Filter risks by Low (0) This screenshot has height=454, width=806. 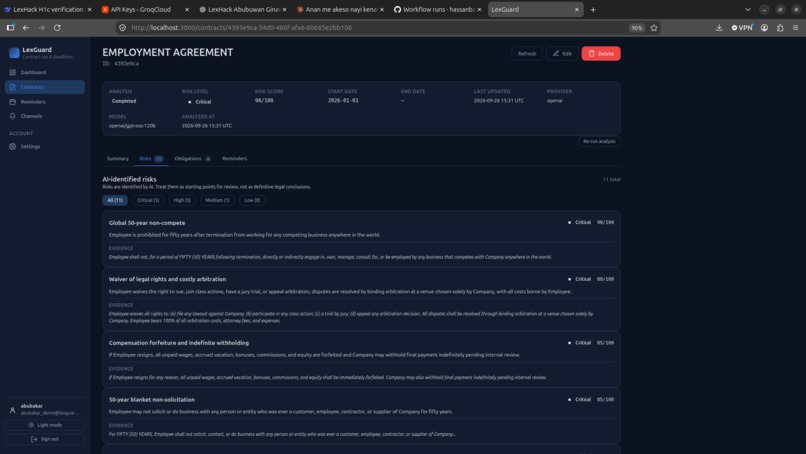[x=252, y=200]
